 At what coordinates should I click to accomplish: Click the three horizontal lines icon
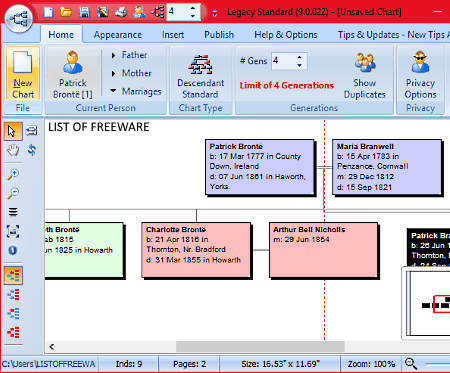13,212
